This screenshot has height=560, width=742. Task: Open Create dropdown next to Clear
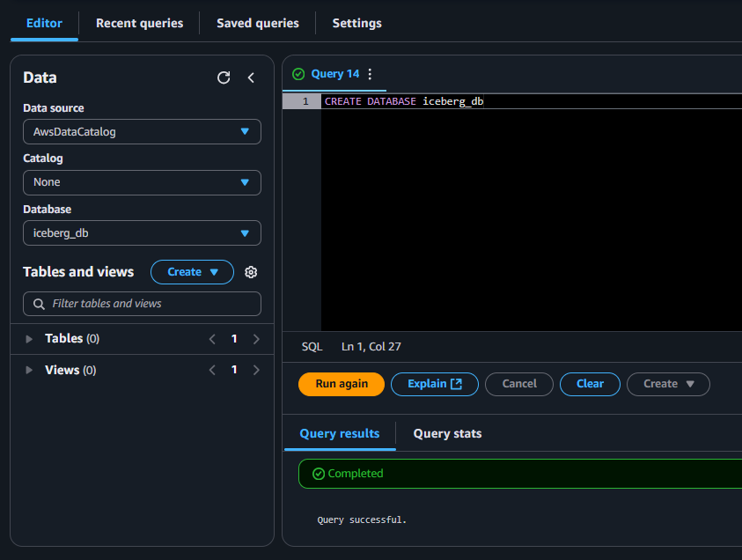coord(668,384)
